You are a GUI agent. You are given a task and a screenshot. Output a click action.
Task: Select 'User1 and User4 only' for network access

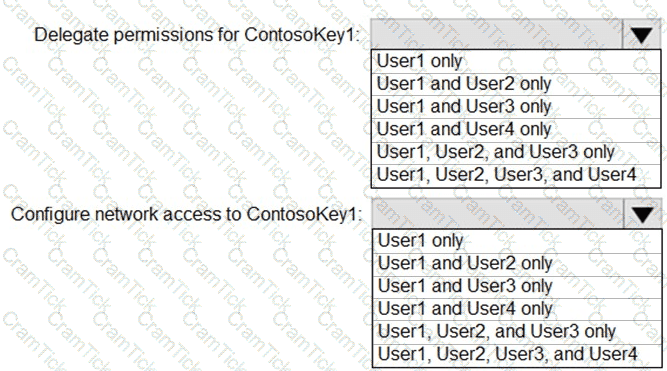[517, 309]
